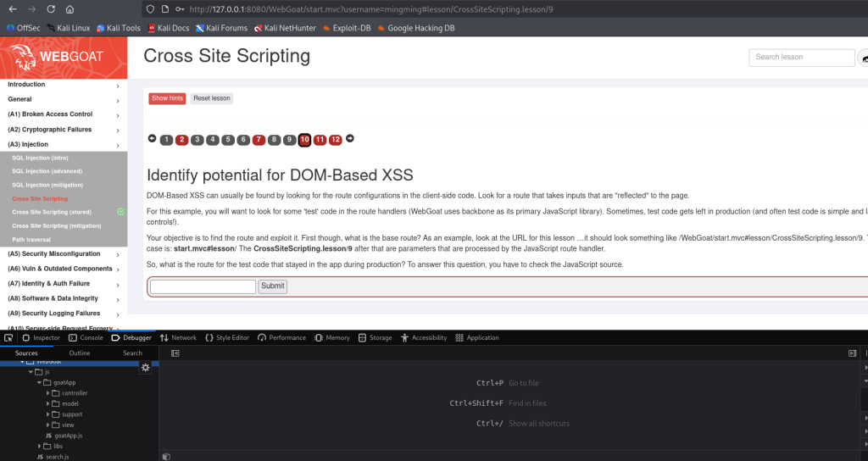Switch to the Console tab
This screenshot has width=868, height=461.
pyautogui.click(x=86, y=337)
